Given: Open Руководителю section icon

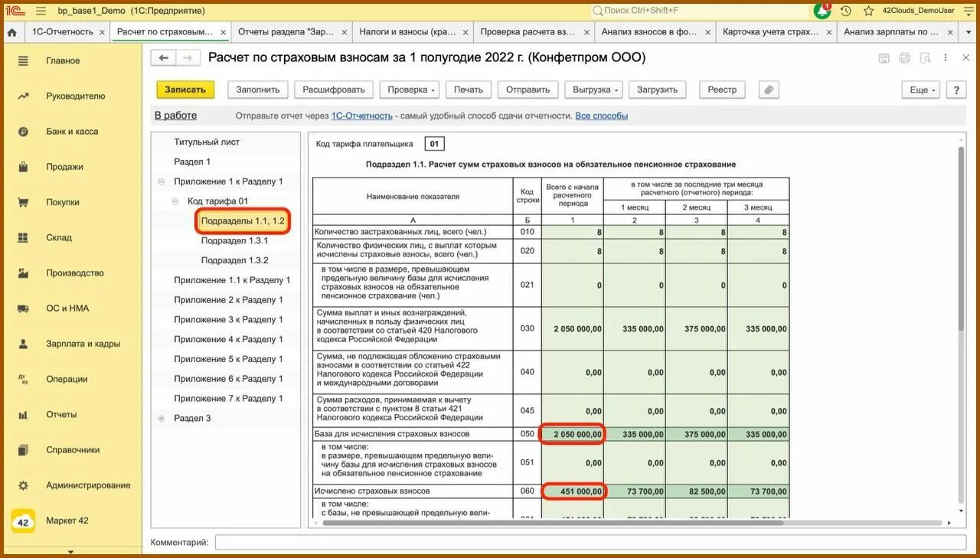Looking at the screenshot, I should (x=23, y=96).
